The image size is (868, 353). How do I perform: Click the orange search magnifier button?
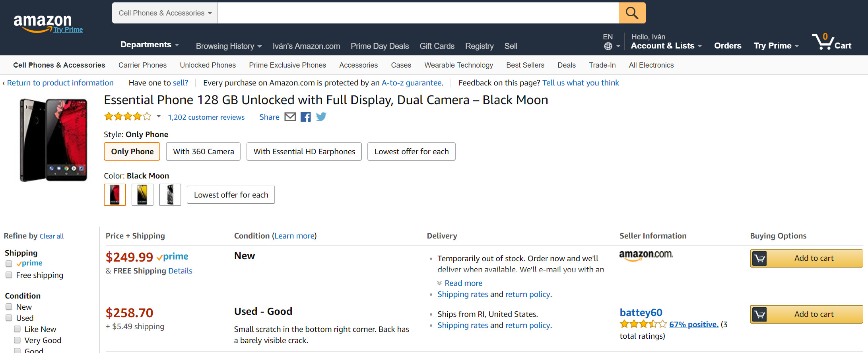tap(632, 13)
